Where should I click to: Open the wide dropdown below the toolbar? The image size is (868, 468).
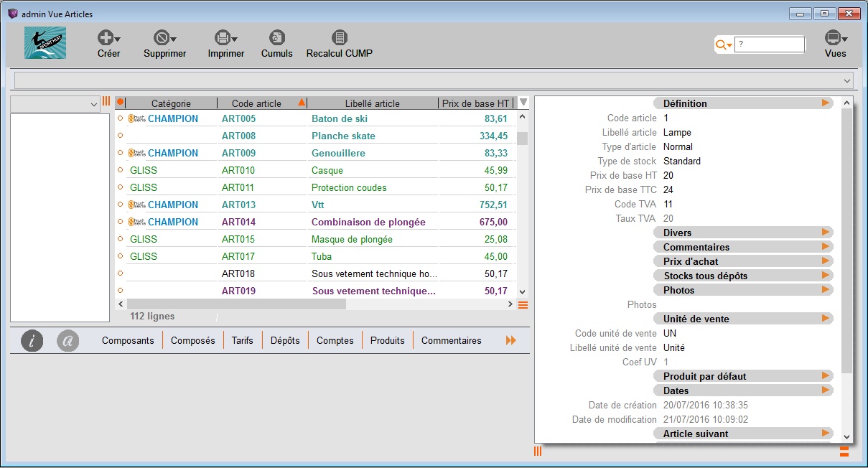tap(434, 80)
